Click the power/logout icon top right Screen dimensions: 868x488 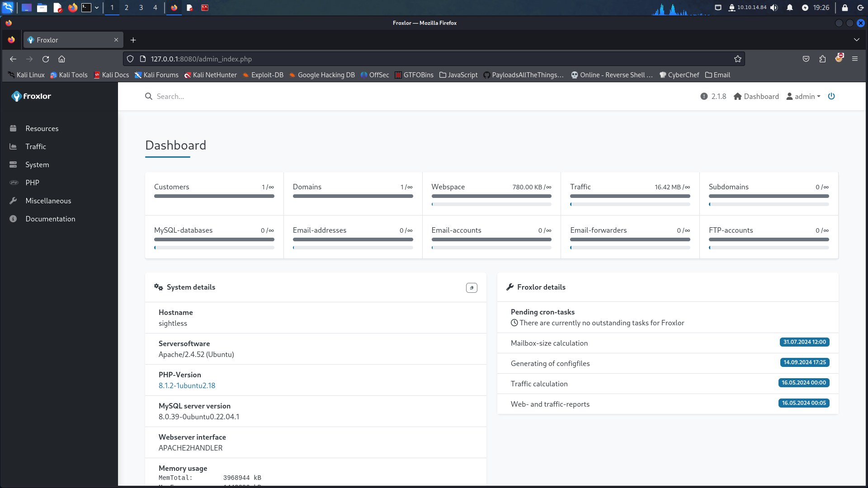pyautogui.click(x=831, y=96)
